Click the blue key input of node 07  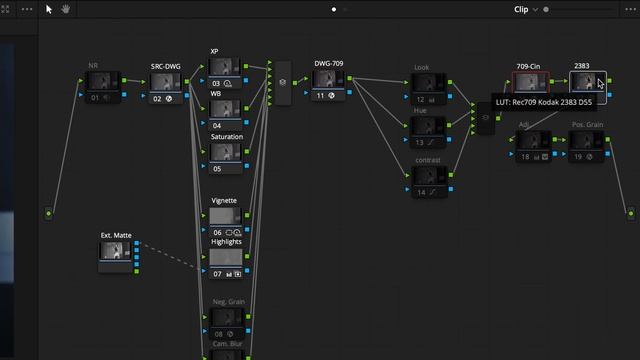pos(204,271)
